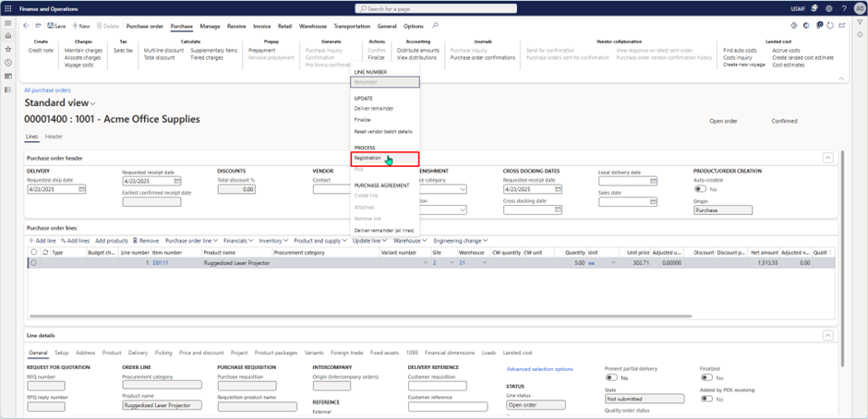Click the diamond personalize icon
The width and height of the screenshot is (868, 419).
[793, 26]
